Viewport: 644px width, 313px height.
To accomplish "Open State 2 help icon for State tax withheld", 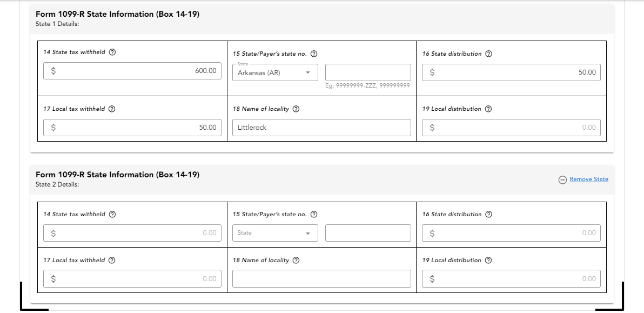I will [112, 214].
